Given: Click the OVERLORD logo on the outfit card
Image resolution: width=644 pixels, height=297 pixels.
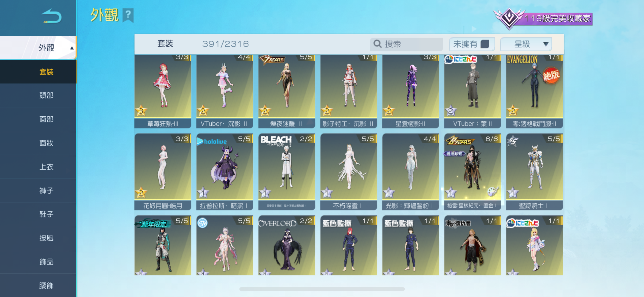Looking at the screenshot, I should point(277,223).
